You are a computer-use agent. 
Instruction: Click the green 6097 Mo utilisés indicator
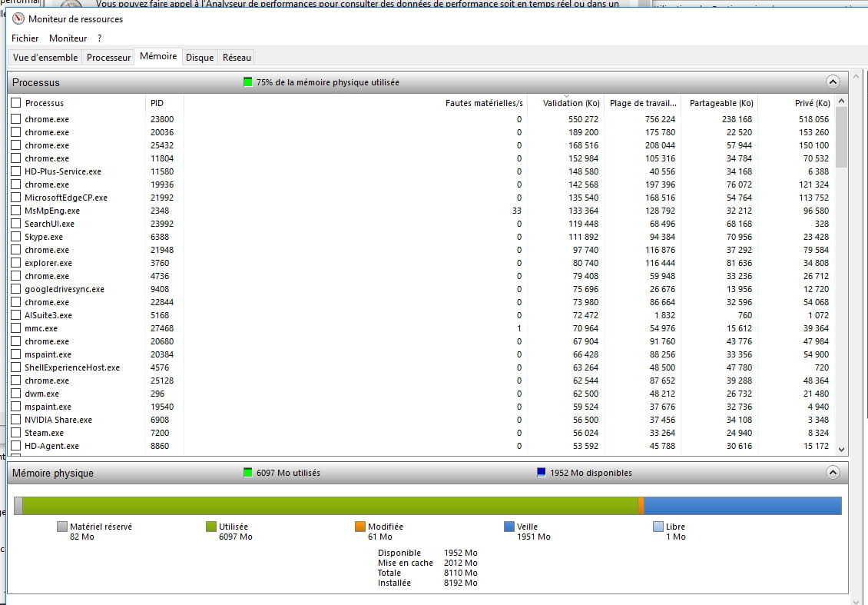tap(247, 473)
